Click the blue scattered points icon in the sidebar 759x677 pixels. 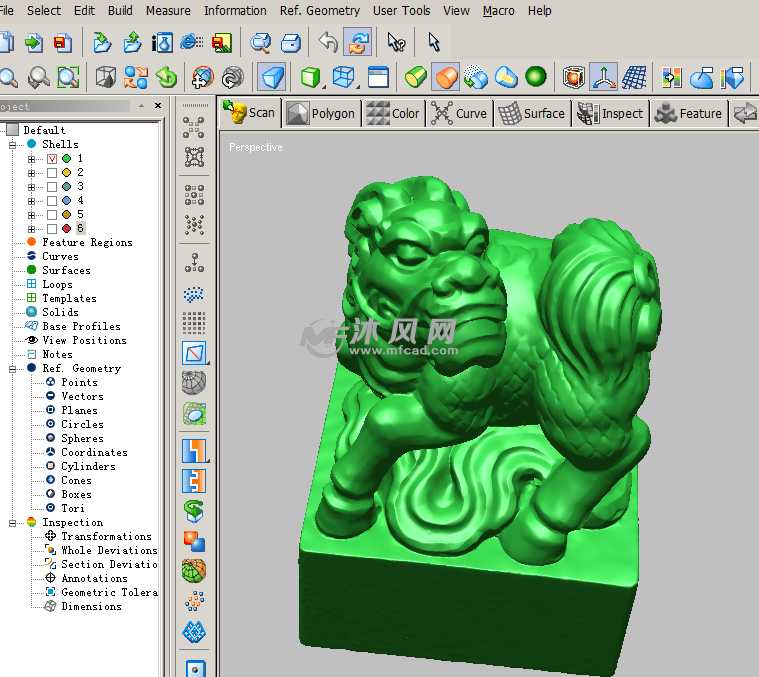pos(195,295)
